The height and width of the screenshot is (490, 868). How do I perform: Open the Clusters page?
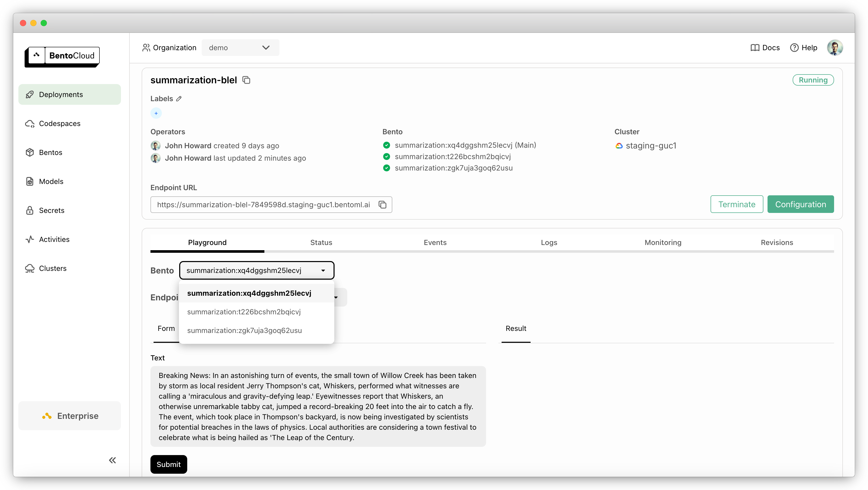pyautogui.click(x=69, y=268)
